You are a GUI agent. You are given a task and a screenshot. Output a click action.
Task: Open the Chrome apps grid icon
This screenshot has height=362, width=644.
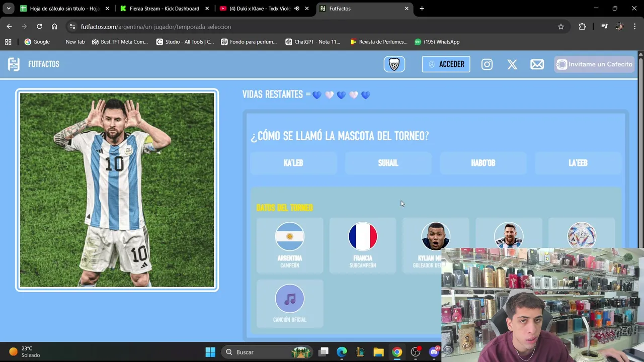[8, 42]
